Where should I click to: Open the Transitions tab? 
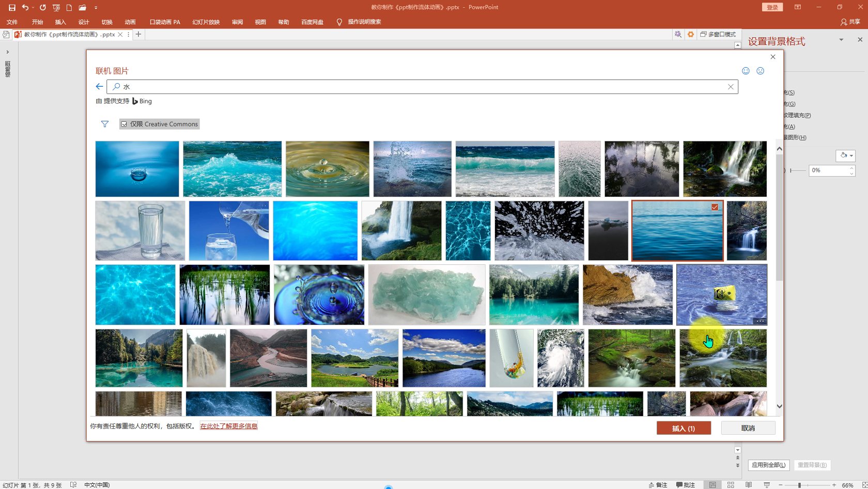[107, 22]
